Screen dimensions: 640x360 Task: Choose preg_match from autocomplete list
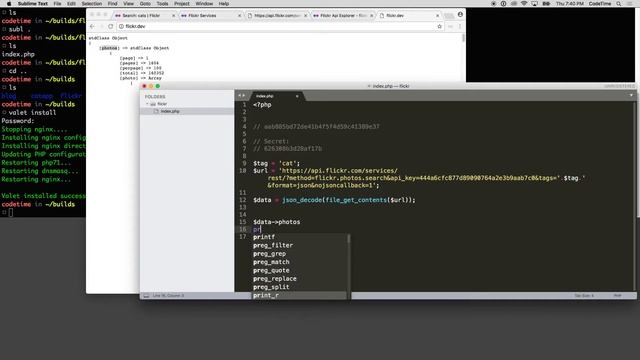299,262
